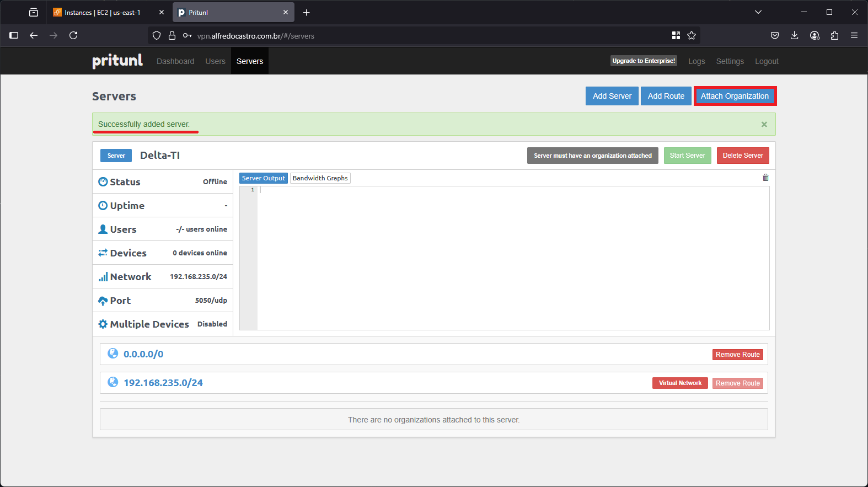Click the Status clock icon

point(103,182)
